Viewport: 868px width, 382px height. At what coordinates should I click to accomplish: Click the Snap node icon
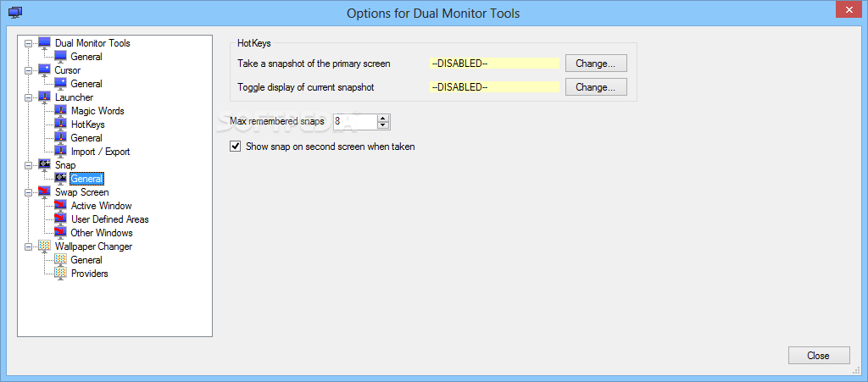[x=44, y=165]
